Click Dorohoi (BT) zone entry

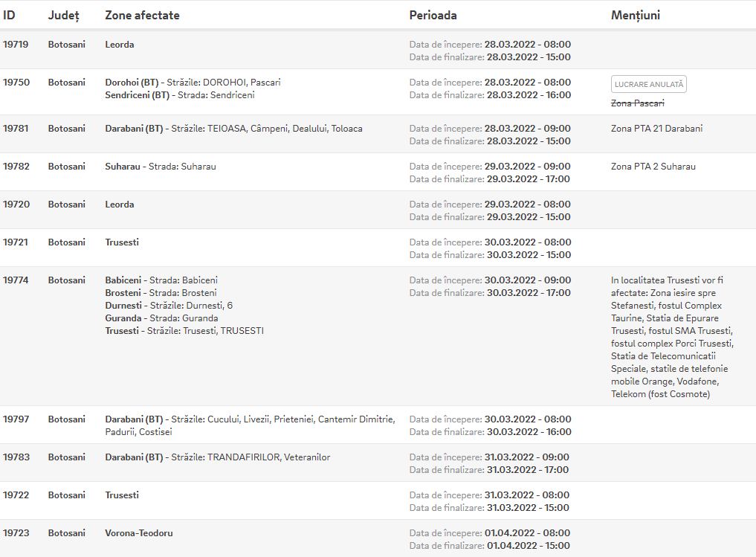pos(193,83)
